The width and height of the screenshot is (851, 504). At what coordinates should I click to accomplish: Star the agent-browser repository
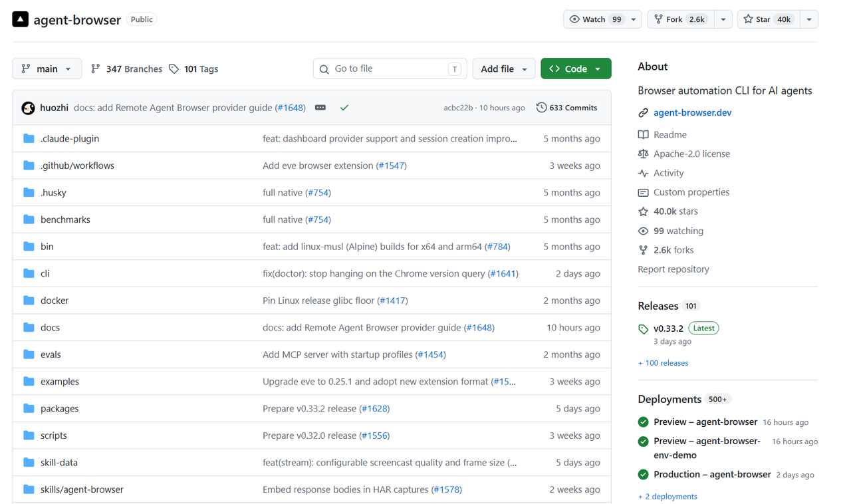pos(768,19)
